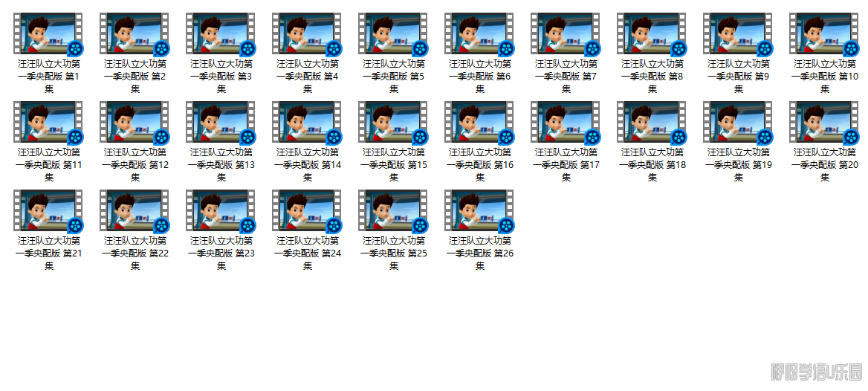The width and height of the screenshot is (868, 391).
Task: Select the video thumbnail for 第21集
Action: [x=49, y=210]
